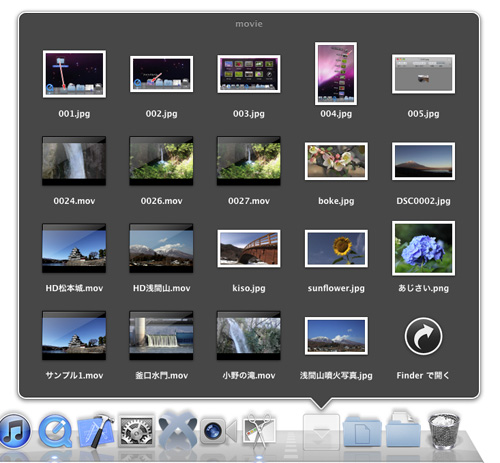Screen dimensions: 500x463
Task: Click the Finder で開く arrow icon
Action: point(423,336)
